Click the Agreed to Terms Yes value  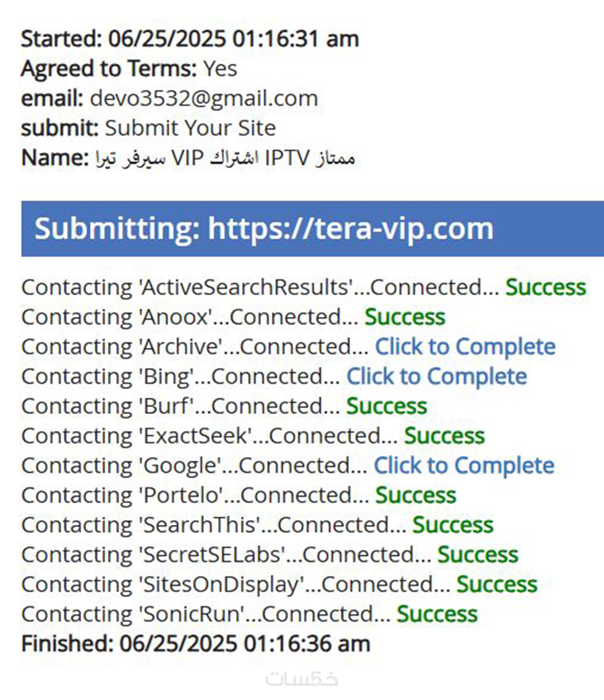point(220,69)
